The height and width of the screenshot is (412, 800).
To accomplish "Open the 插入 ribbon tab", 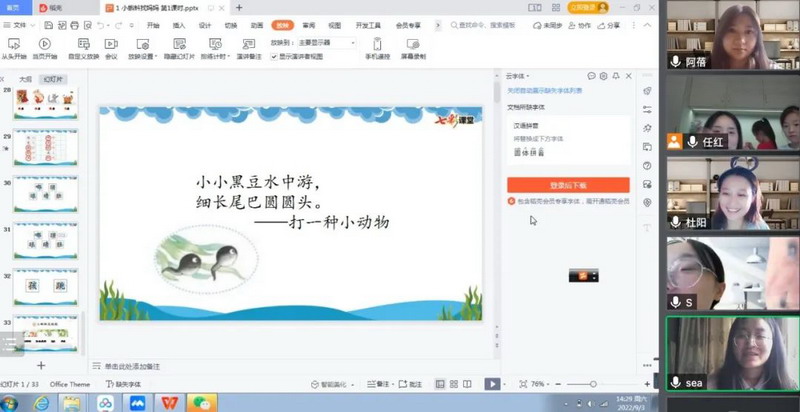I will (179, 25).
